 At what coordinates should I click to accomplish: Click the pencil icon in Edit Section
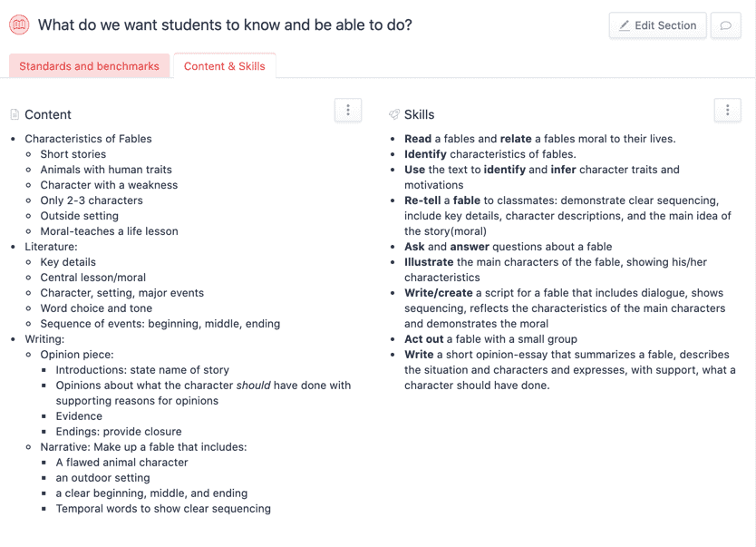pyautogui.click(x=625, y=25)
